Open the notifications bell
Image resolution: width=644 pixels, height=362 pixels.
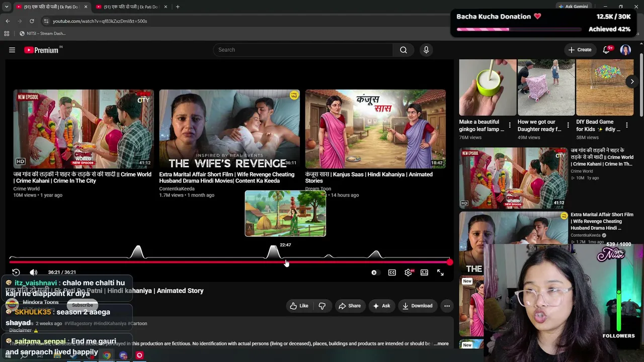tap(606, 50)
